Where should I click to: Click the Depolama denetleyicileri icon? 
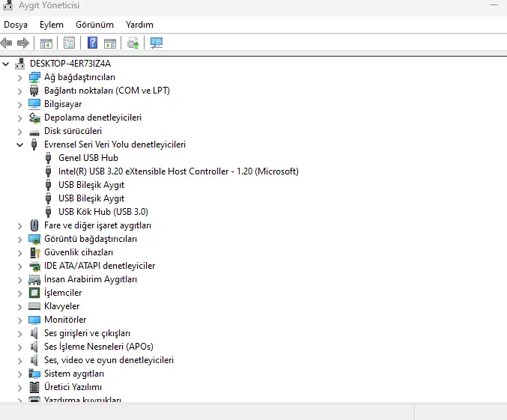[34, 118]
